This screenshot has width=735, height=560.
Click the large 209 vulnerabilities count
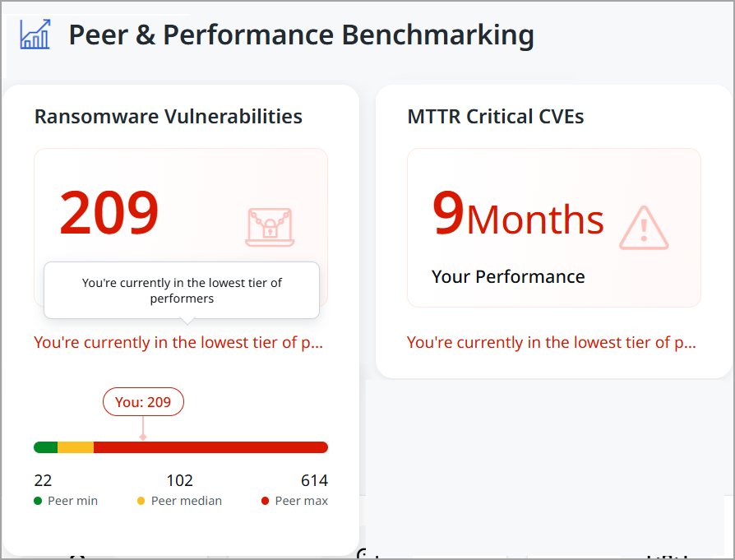pos(109,213)
